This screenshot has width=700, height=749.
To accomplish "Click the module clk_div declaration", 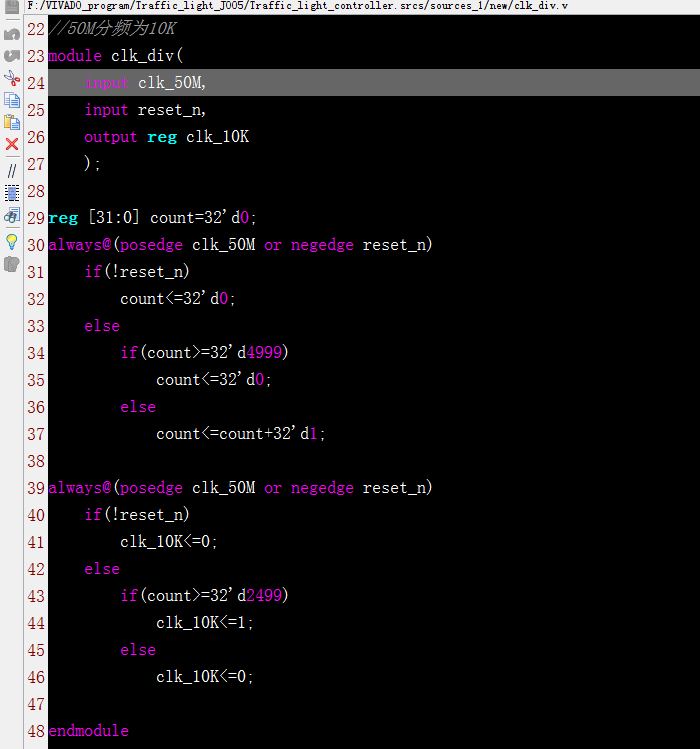I will coord(110,56).
